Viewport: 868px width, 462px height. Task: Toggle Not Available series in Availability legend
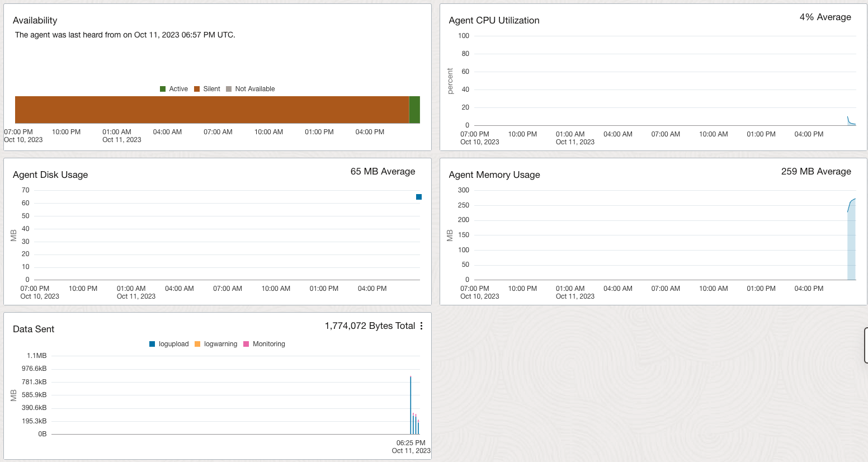[x=251, y=89]
